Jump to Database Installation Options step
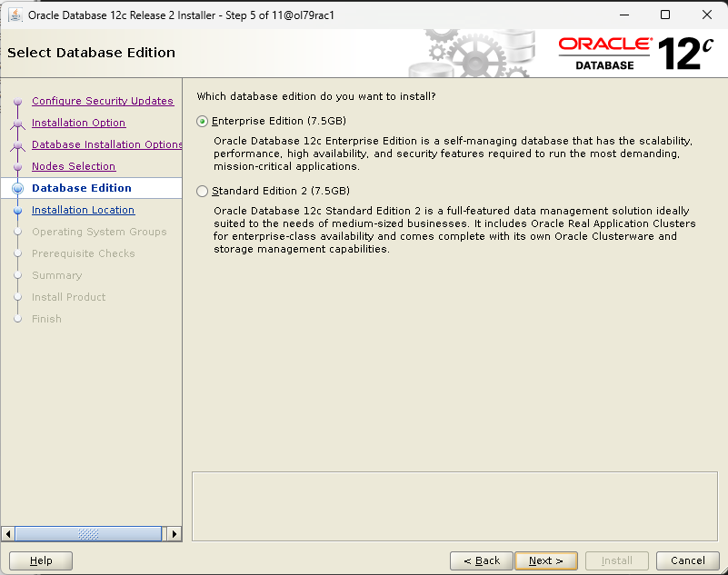 click(106, 144)
